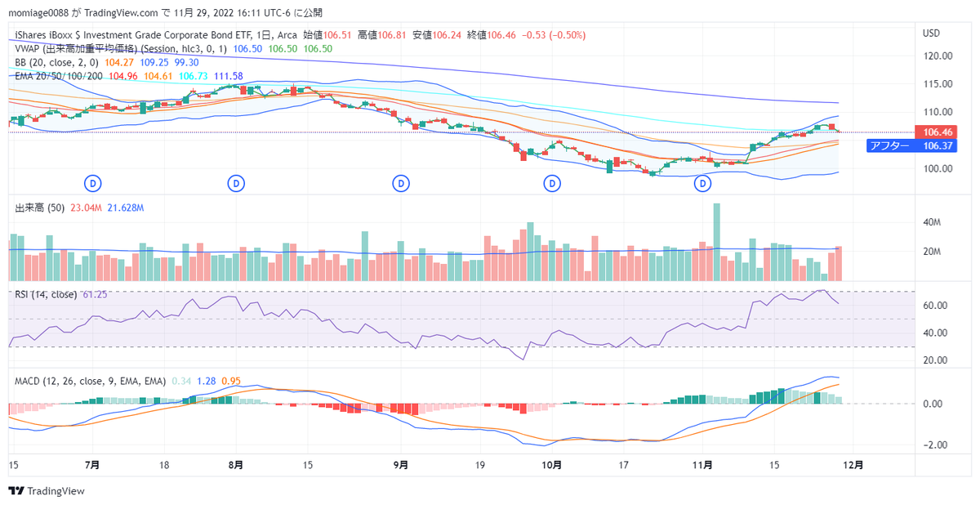Click the 高値106.81 high value
Image resolution: width=980 pixels, height=505 pixels.
point(381,35)
